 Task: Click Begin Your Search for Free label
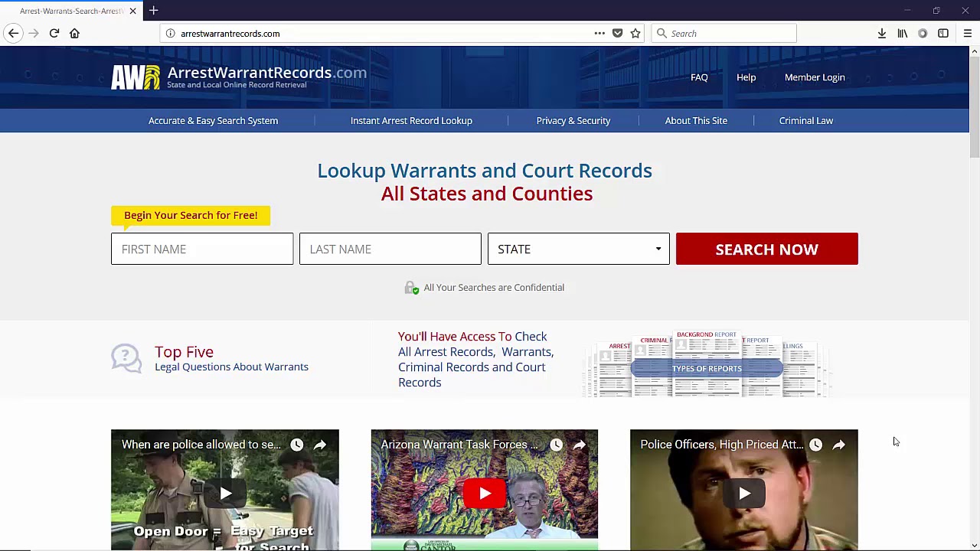click(x=191, y=216)
